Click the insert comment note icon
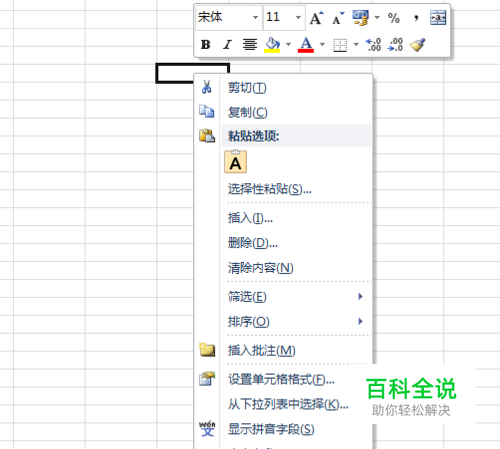This screenshot has width=500, height=449. [207, 350]
